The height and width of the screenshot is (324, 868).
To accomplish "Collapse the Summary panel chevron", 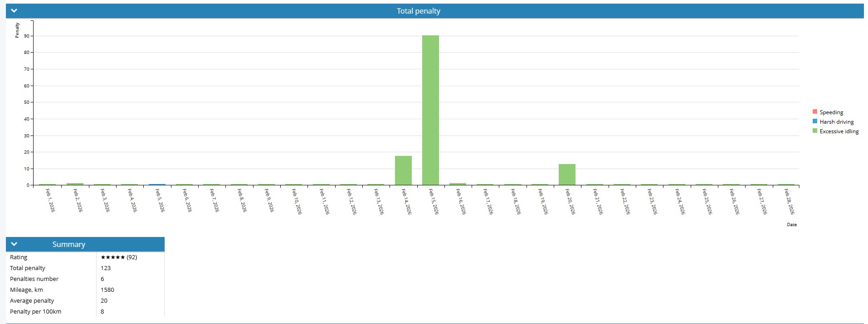I will (14, 244).
